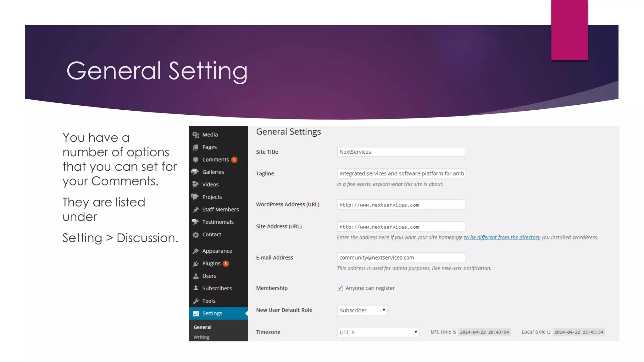Click the Local time value 15:43:54

(579, 332)
